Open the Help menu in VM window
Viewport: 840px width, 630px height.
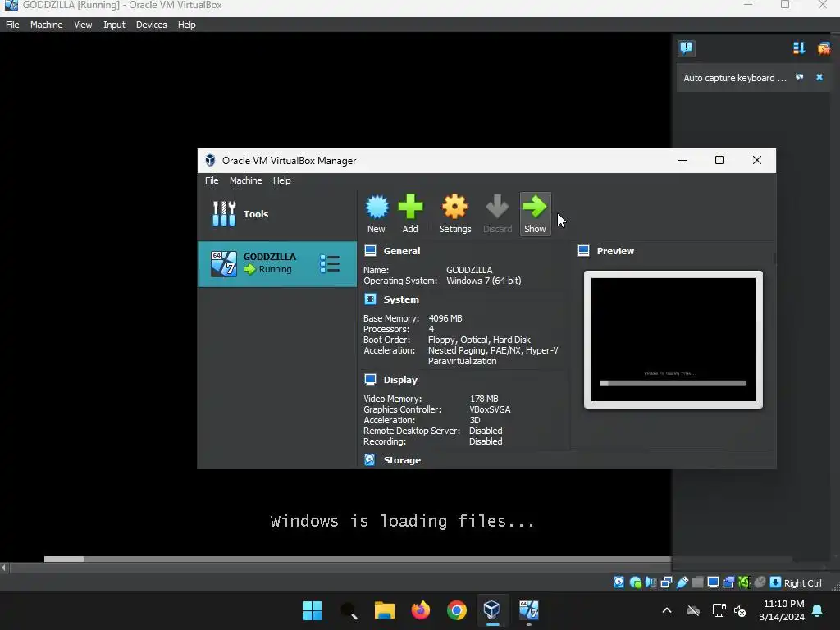click(186, 25)
